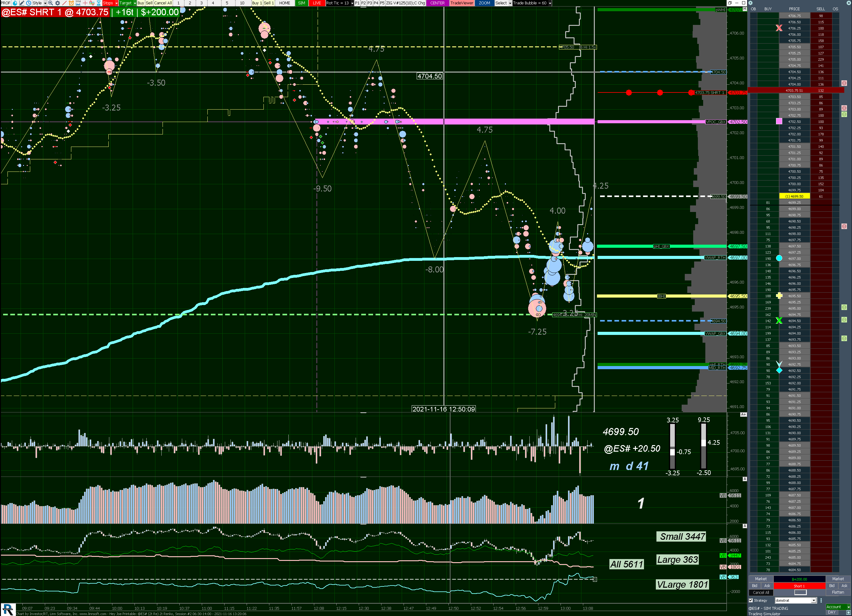Toggle LIVE trading mode
The image size is (852, 616).
[x=317, y=3]
